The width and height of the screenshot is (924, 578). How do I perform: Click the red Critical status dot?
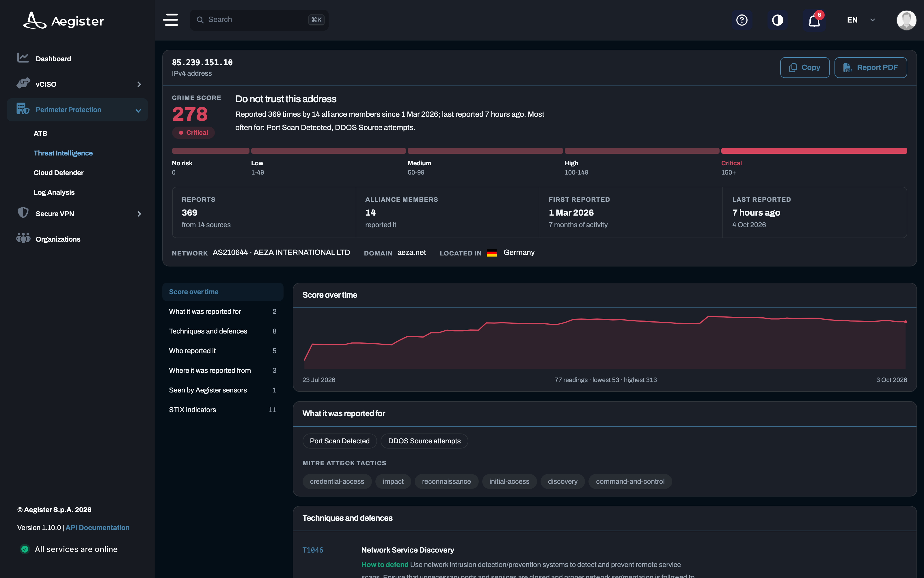(x=181, y=133)
